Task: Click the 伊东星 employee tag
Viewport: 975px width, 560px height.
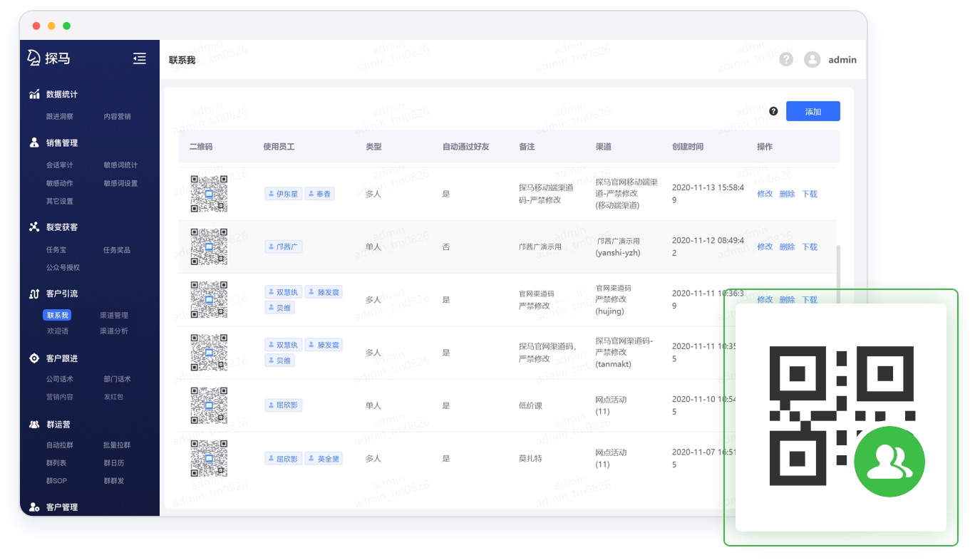Action: coord(284,194)
